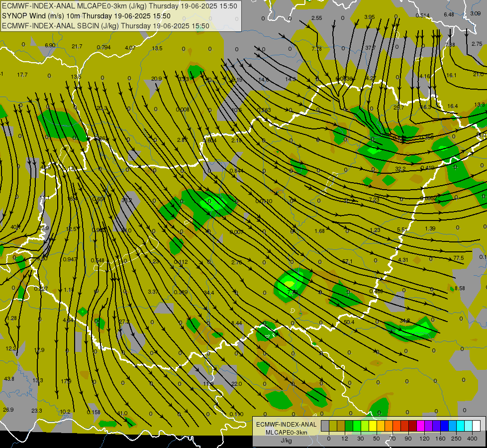Click the map value '21.7'
The image size is (487, 448).
[x=77, y=46]
